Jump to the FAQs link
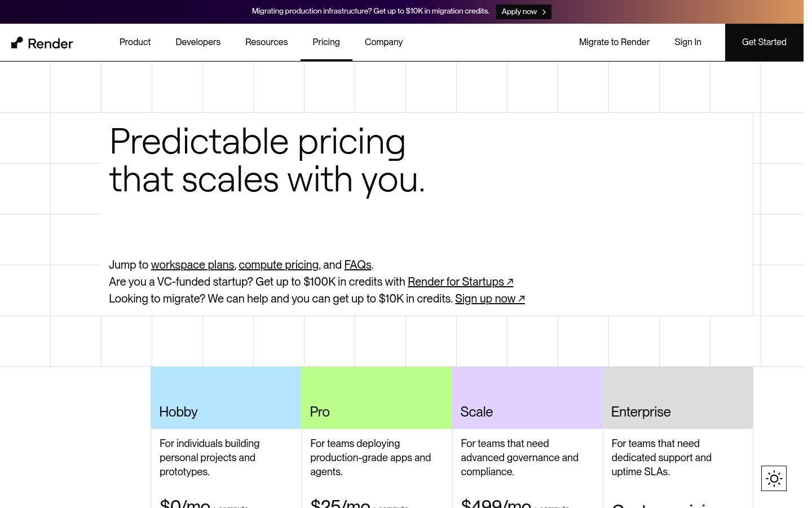This screenshot has height=508, width=812. (x=358, y=265)
